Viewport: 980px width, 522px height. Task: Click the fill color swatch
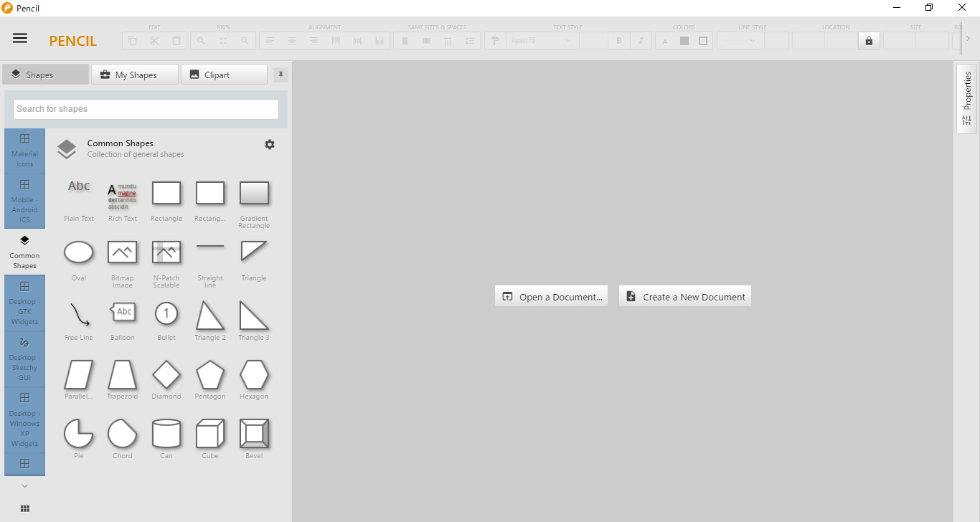(684, 41)
